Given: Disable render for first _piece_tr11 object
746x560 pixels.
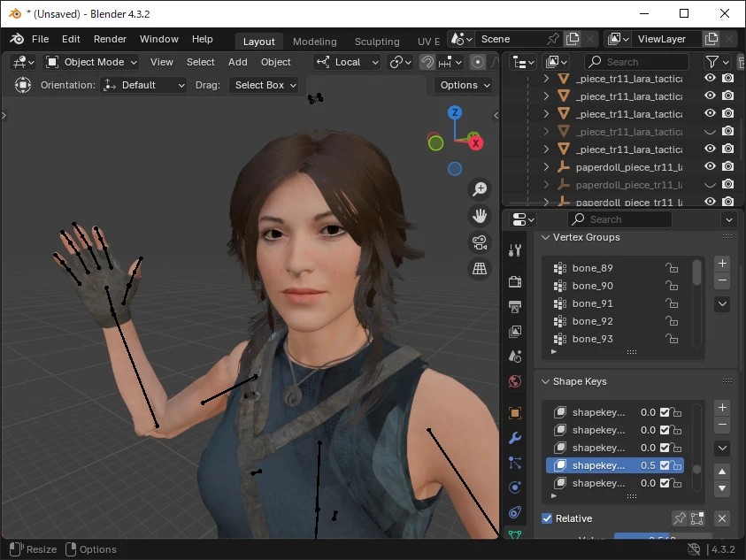Looking at the screenshot, I should [x=727, y=78].
